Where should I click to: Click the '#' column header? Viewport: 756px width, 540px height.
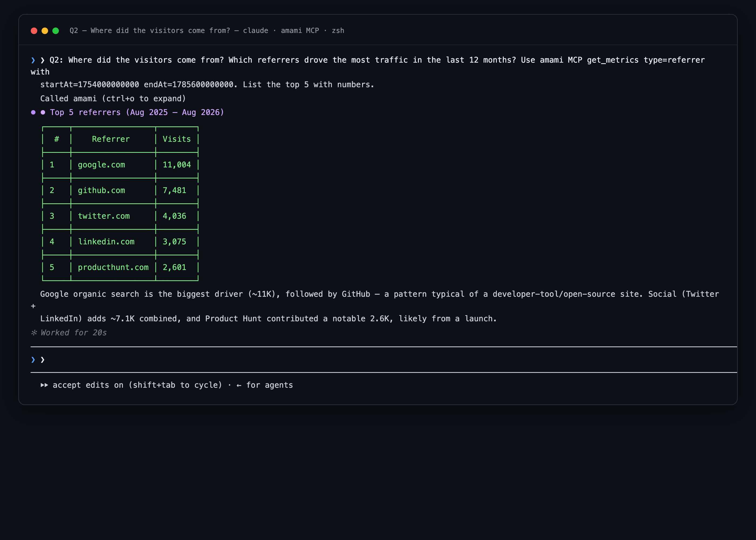[x=56, y=139]
